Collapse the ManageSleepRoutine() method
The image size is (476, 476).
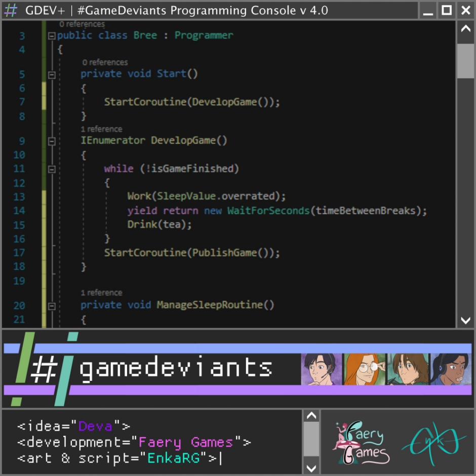tap(51, 306)
